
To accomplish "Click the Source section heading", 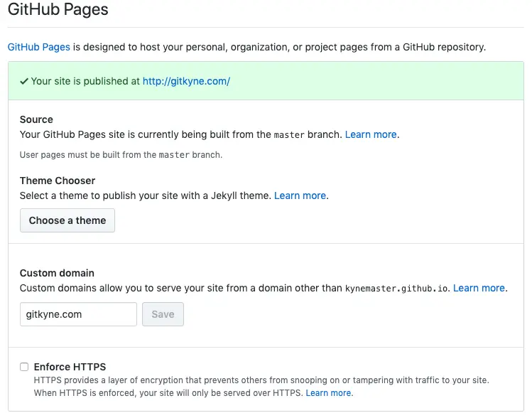I will point(36,119).
